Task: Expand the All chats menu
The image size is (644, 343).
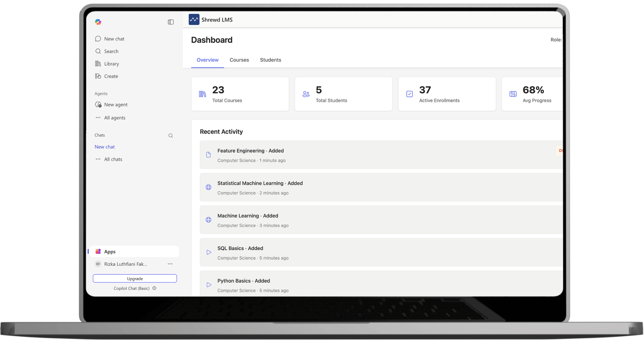Action: (x=113, y=159)
